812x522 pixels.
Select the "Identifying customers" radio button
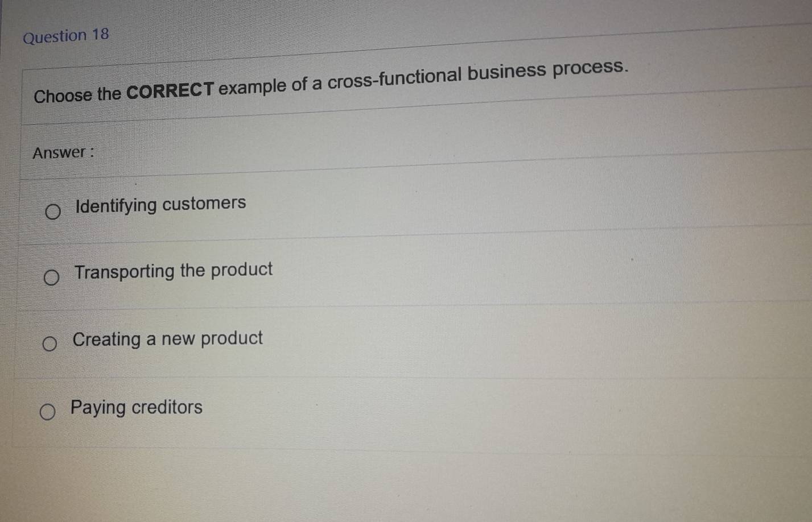tap(52, 213)
